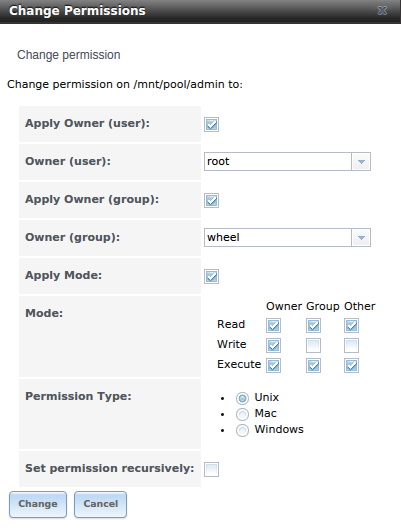Viewport: 401px width, 530px height.
Task: Toggle Owner Read permission checkbox
Action: 273,325
